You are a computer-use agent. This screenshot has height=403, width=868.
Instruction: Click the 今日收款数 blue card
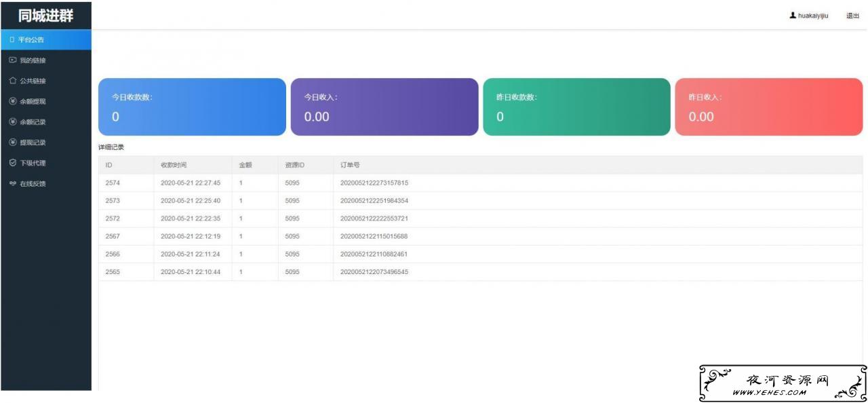(192, 107)
